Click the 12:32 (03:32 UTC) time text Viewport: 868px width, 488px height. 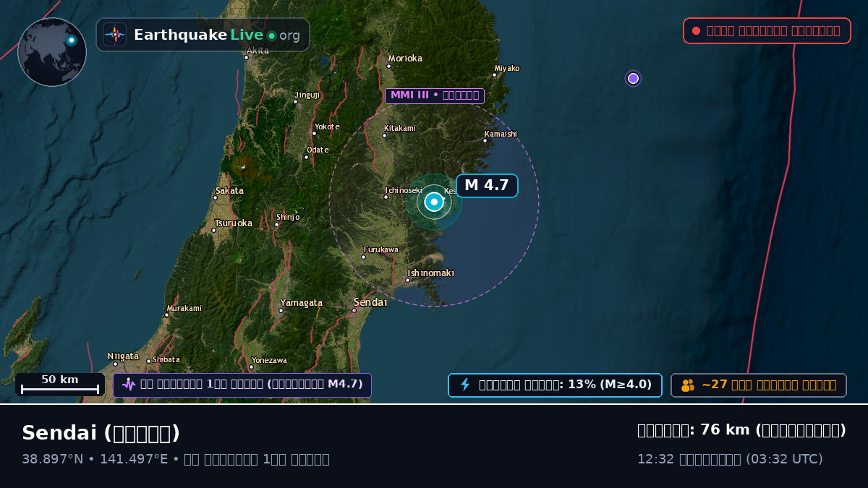pyautogui.click(x=730, y=459)
